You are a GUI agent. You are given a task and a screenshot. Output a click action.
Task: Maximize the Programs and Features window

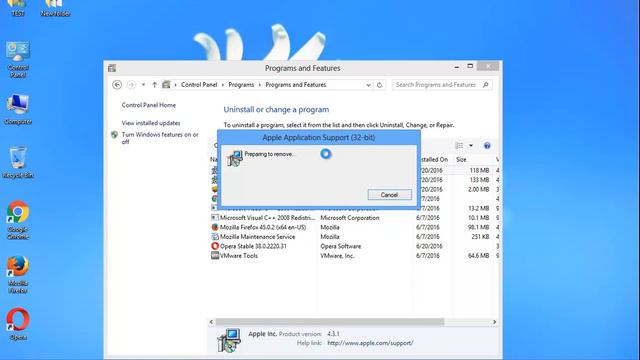tap(470, 66)
